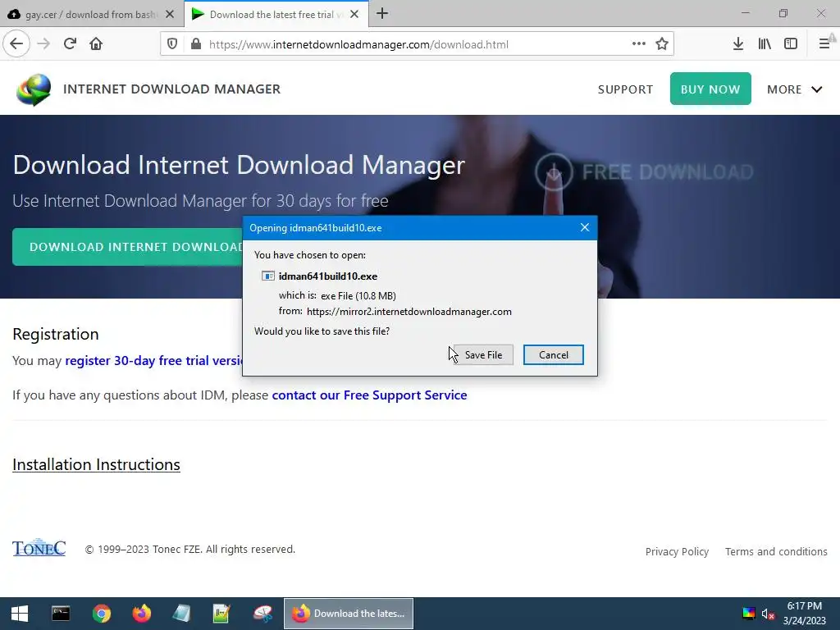Close the Download the latest free trial tab
Screen dimensions: 840x630
[354, 14]
